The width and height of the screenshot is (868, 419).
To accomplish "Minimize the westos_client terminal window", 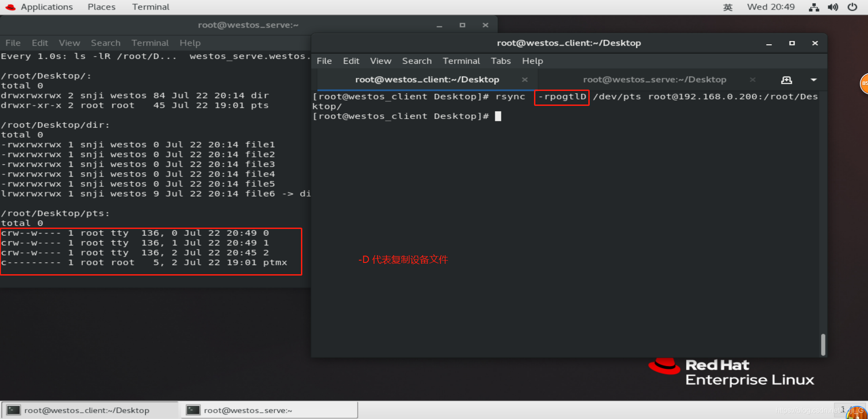I will [769, 43].
